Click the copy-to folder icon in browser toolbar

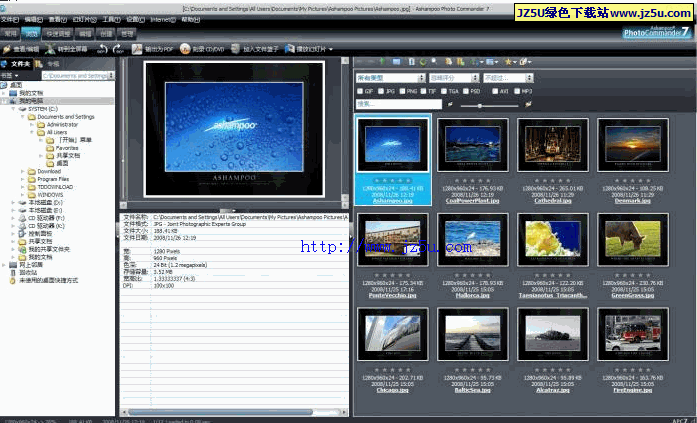(x=449, y=62)
